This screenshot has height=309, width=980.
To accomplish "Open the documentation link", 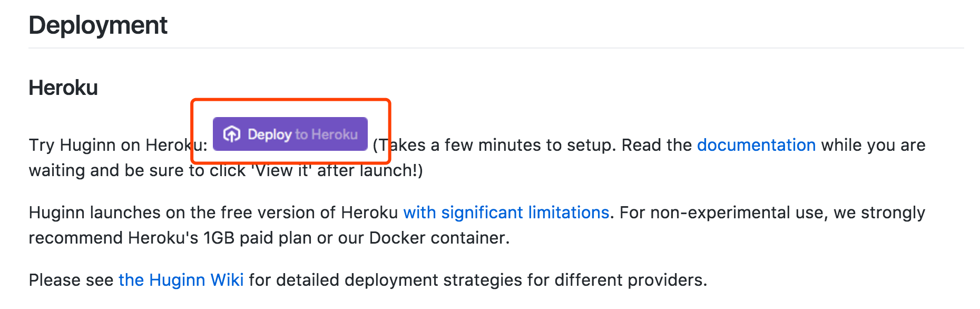I will (x=756, y=145).
